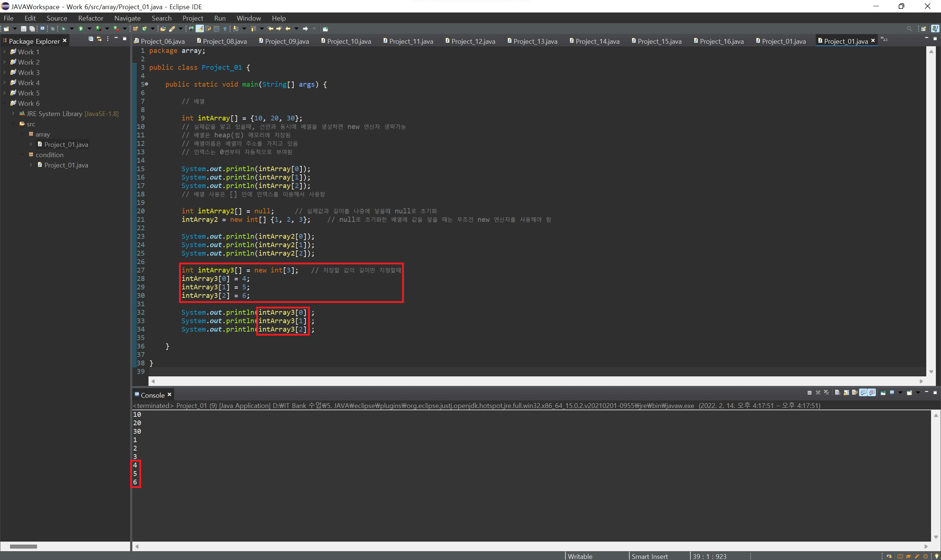Click the green Run button in toolbar
The height and width of the screenshot is (560, 941).
pos(81,29)
